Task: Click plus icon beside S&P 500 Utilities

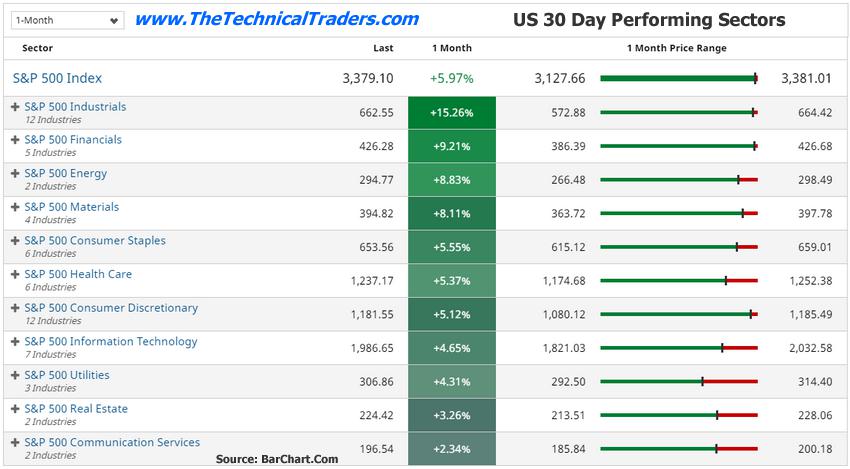Action: click(15, 375)
